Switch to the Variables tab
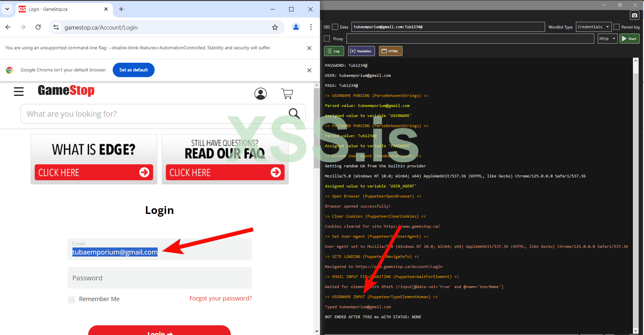This screenshot has height=335, width=644. (x=362, y=51)
